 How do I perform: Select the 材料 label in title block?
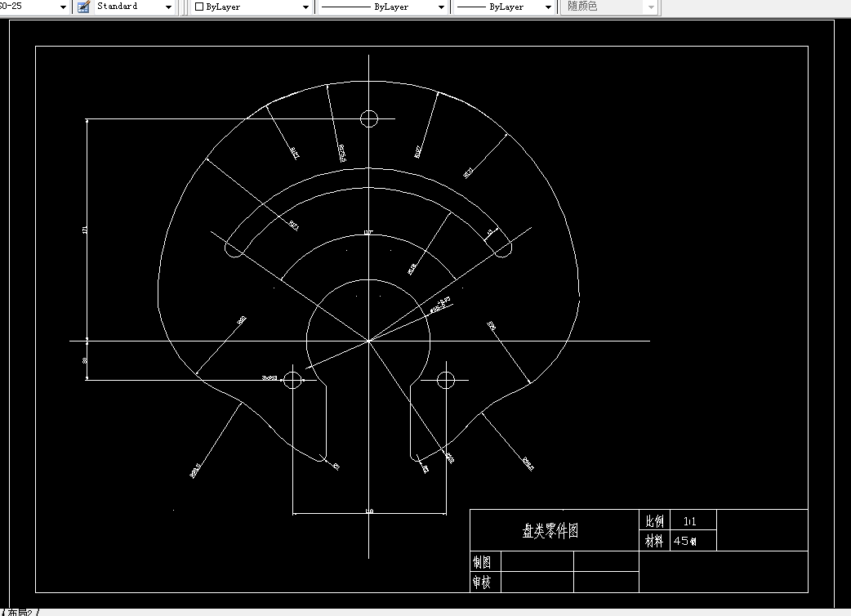[x=654, y=541]
